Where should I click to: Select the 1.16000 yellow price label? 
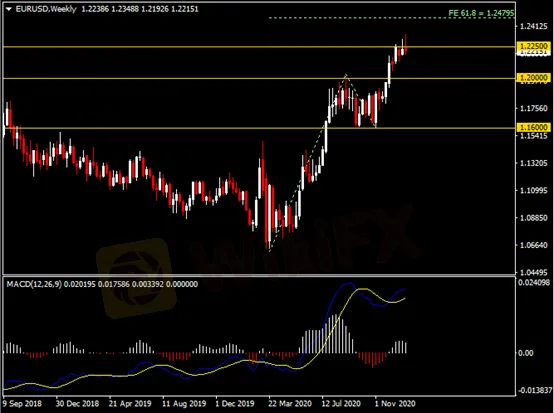tap(534, 127)
